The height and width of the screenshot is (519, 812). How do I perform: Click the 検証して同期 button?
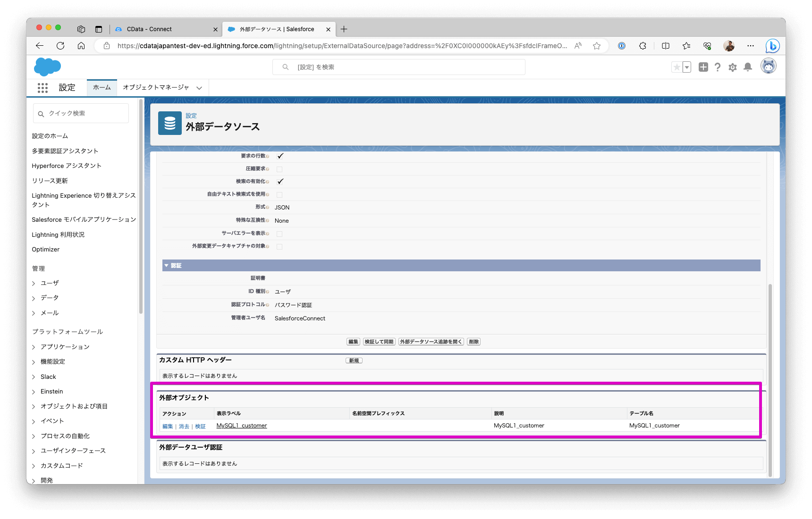379,342
